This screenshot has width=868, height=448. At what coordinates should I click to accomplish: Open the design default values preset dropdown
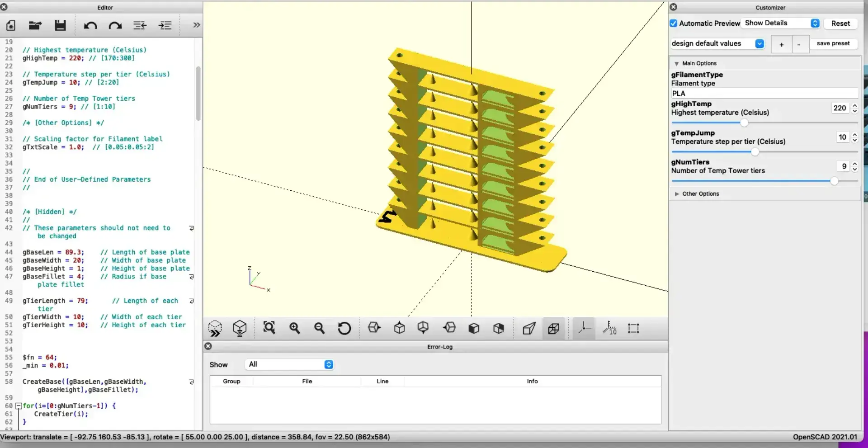(717, 43)
